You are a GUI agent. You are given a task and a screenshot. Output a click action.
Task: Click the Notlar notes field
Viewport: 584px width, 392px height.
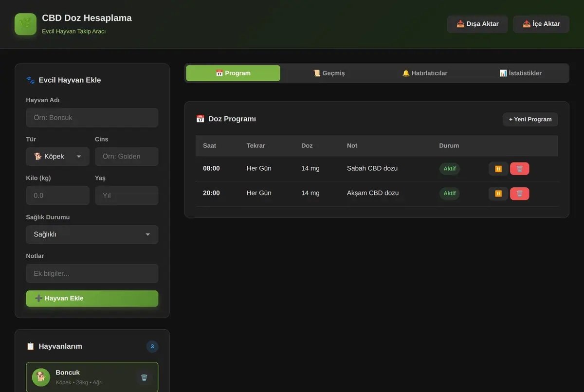(x=92, y=273)
